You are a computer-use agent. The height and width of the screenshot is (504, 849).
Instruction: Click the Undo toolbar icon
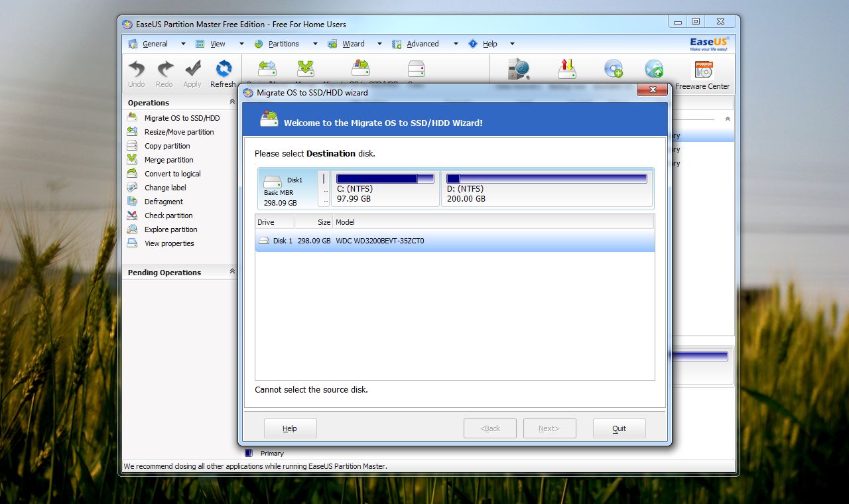[137, 73]
